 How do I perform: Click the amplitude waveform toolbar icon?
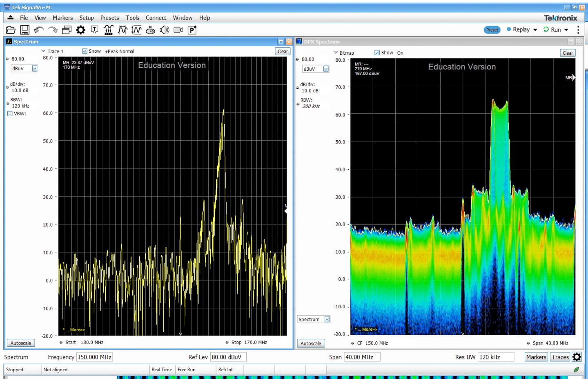136,30
